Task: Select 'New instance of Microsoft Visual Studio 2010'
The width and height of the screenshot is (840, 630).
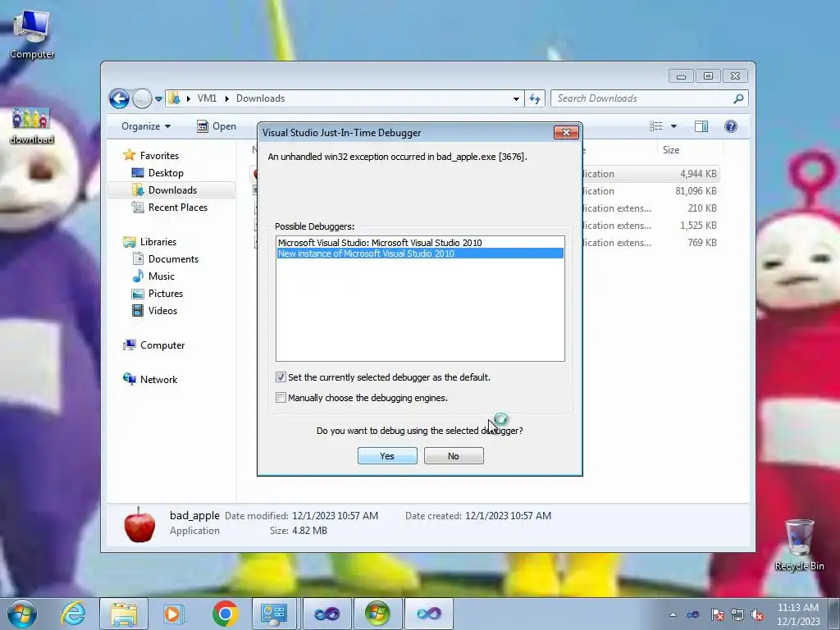Action: tap(420, 253)
